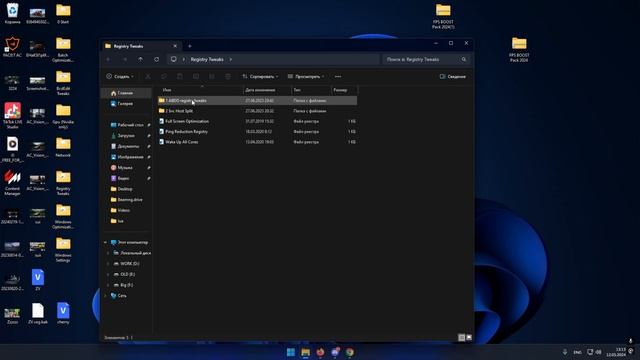Open the Просмотреть (View) dropdown
This screenshot has width=640, height=360.
point(306,76)
